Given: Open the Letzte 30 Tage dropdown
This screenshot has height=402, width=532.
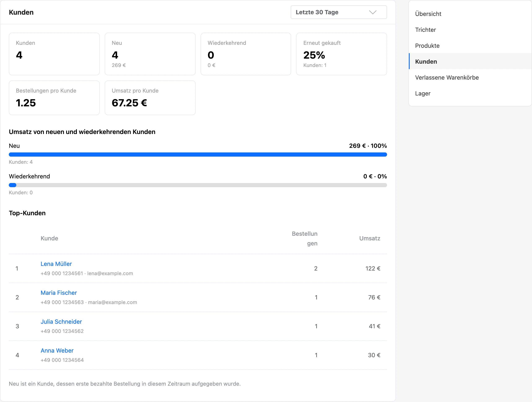Looking at the screenshot, I should [339, 12].
